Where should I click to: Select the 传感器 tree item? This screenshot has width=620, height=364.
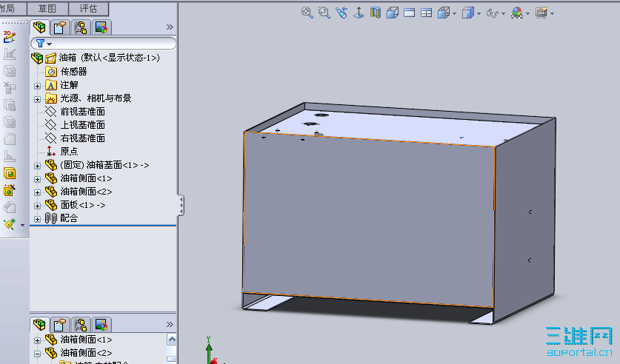coord(73,72)
